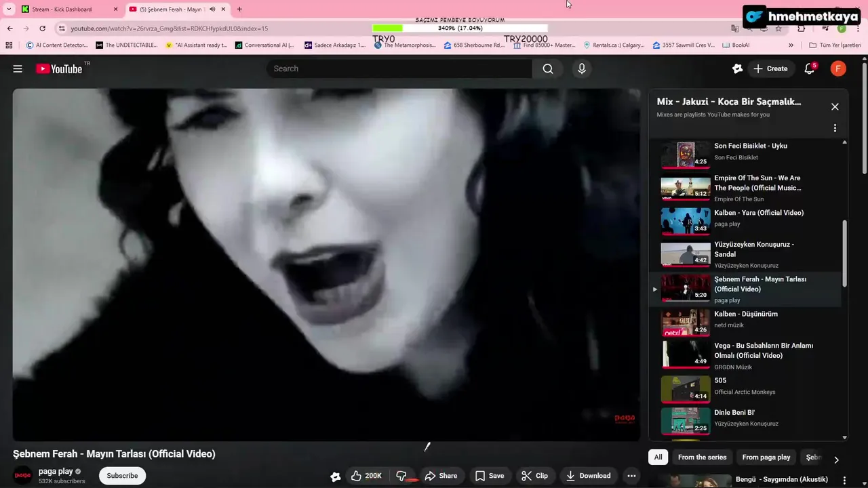Open The UNDETECTABLE bookmark
Image resolution: width=868 pixels, height=488 pixels.
(x=126, y=45)
